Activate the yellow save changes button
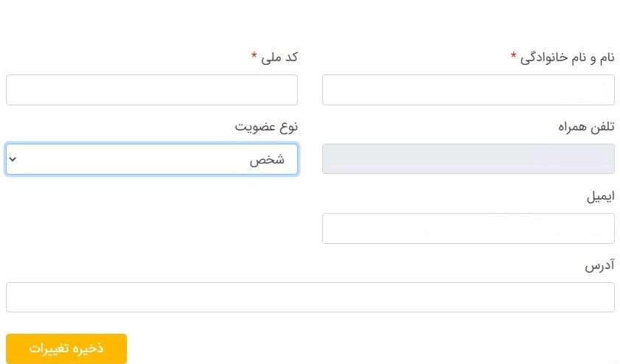 coord(66,349)
